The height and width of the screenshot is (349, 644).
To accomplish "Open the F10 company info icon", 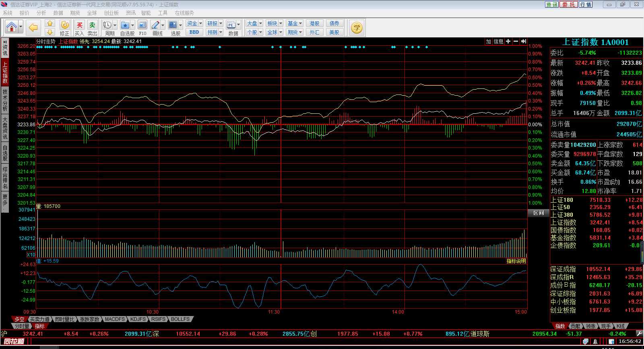I will point(142,25).
